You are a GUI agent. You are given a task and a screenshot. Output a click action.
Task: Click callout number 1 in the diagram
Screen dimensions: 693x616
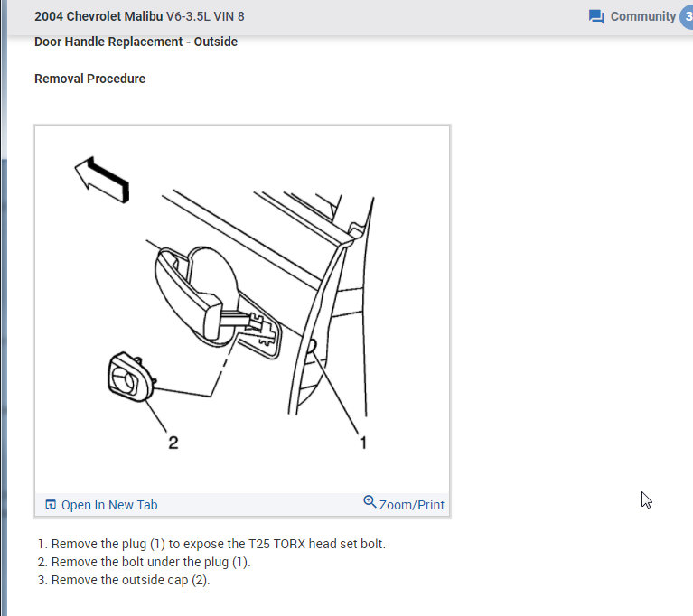(363, 443)
